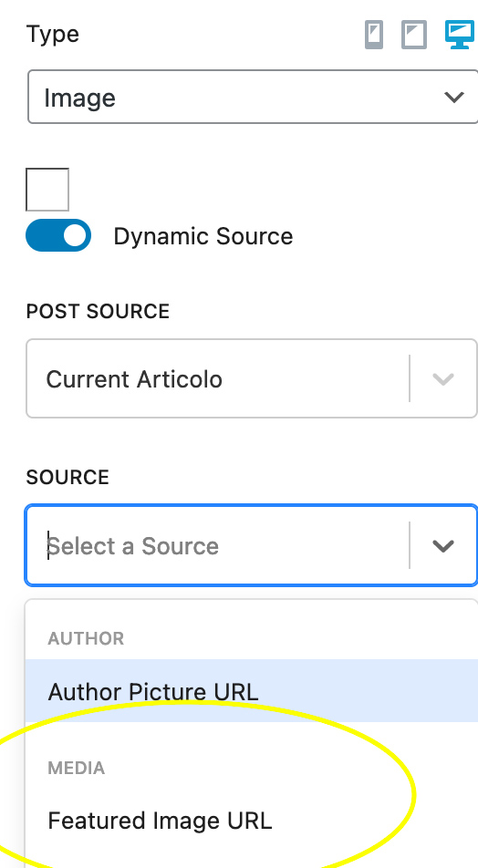Click the AUTHOR group heading
Image resolution: width=478 pixels, height=868 pixels.
point(86,638)
